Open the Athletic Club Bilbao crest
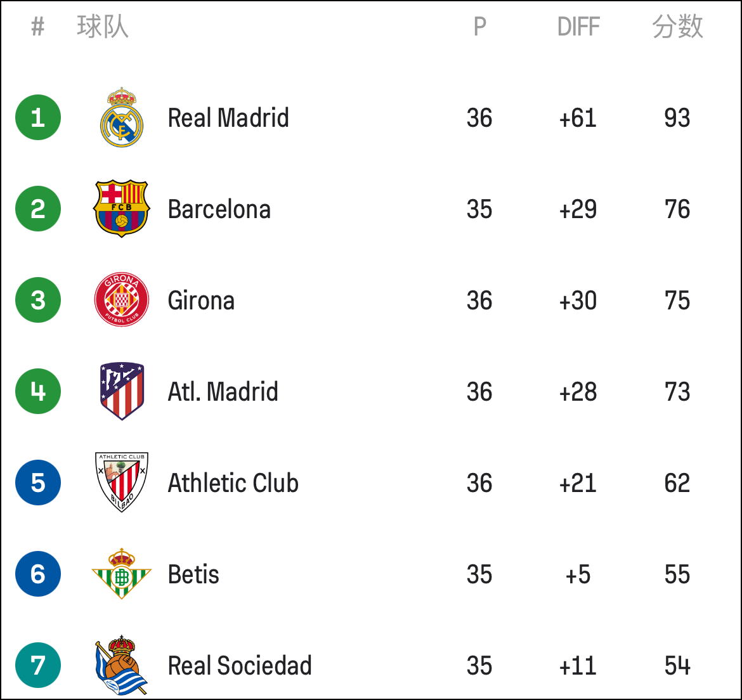742x700 pixels. click(x=122, y=483)
